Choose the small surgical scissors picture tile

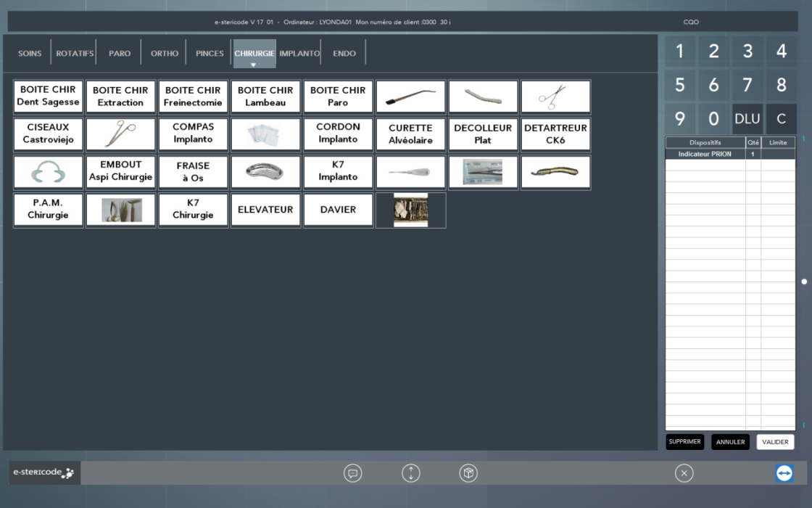[x=555, y=97]
